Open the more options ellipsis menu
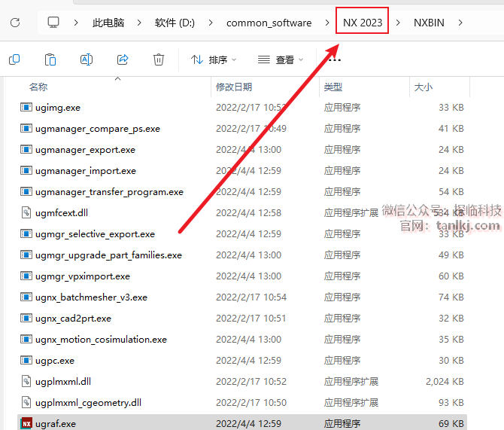Screen dimensions: 504x430 335,59
